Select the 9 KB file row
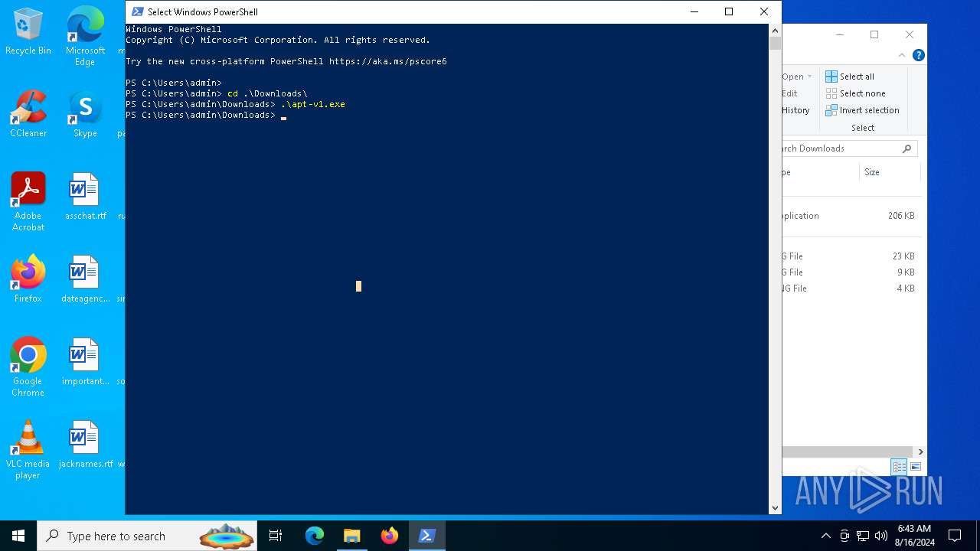 [x=850, y=272]
